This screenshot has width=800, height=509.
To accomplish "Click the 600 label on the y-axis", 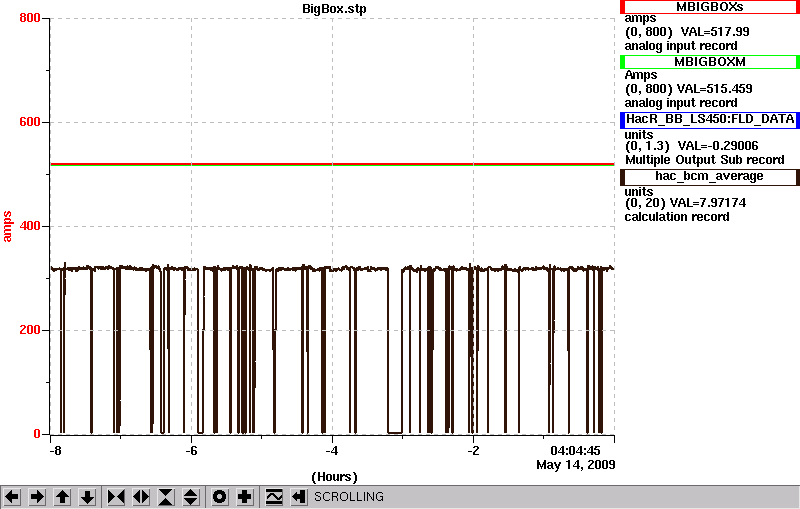I will point(30,122).
